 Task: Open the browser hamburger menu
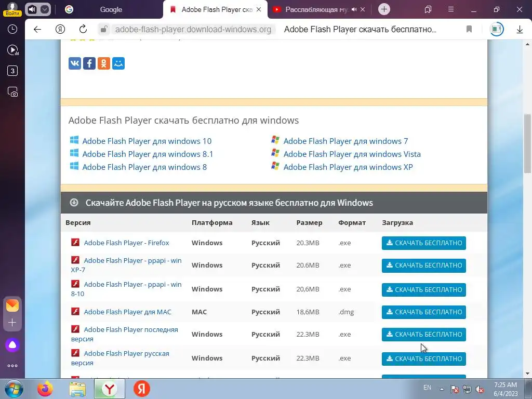451,9
